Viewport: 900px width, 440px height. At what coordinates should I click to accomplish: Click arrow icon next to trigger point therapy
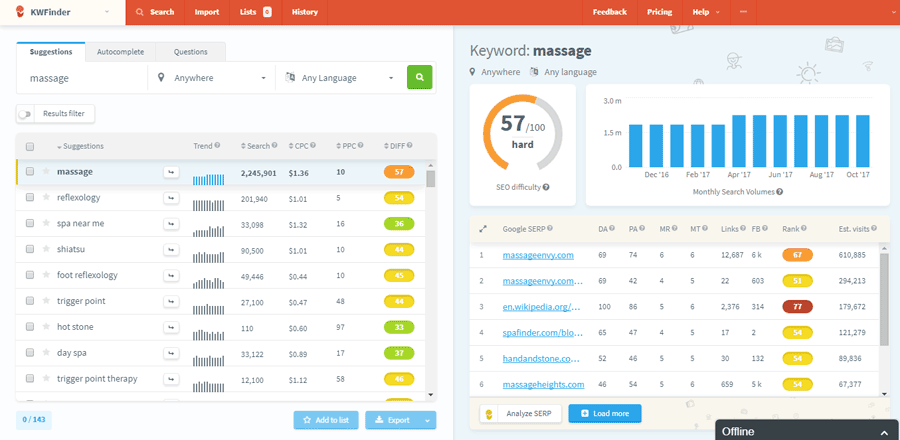point(171,379)
